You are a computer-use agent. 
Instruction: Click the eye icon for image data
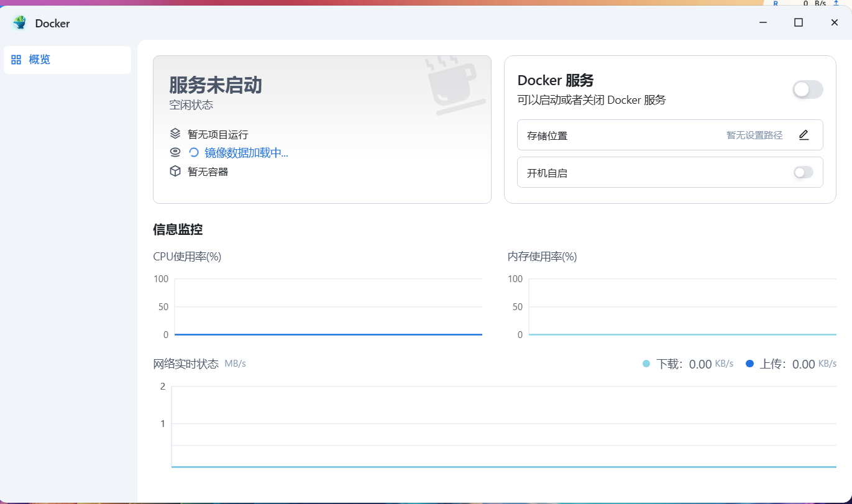pyautogui.click(x=175, y=152)
